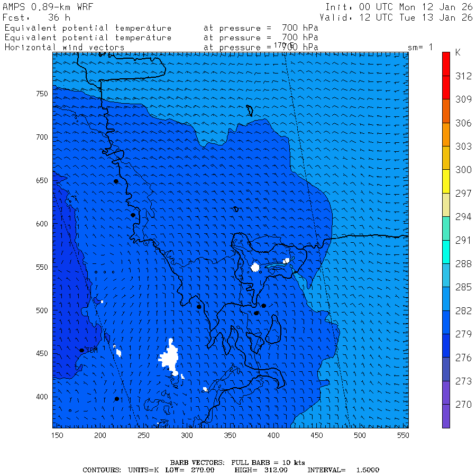Image resolution: width=476 pixels, height=476 pixels.
Task: Click the 350 x-axis tick label
Action: [230, 435]
